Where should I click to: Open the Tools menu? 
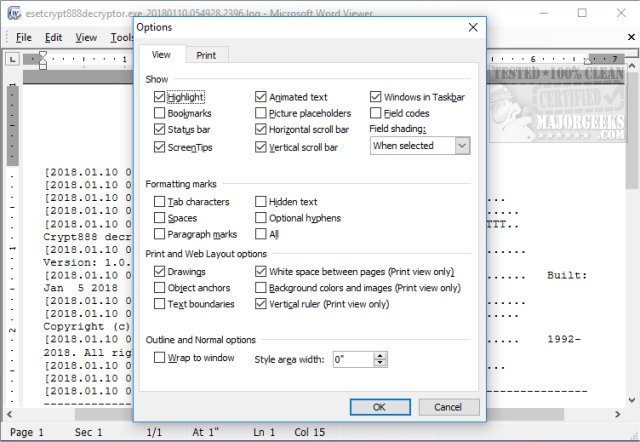tap(122, 38)
